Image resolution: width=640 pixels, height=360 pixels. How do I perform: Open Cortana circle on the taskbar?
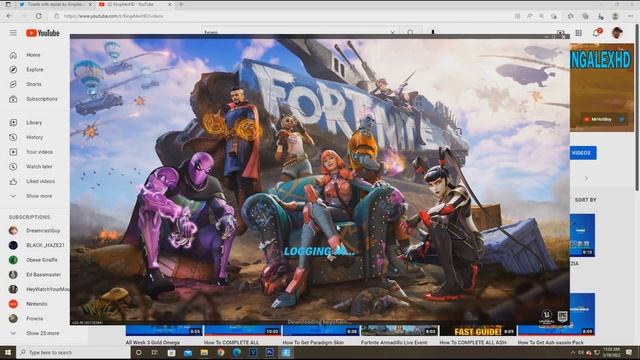138,353
